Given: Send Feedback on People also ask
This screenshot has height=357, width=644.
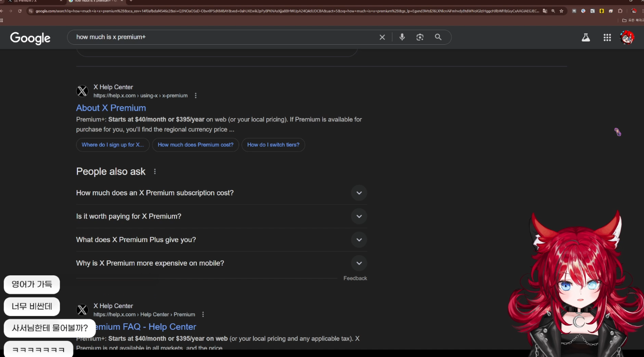Looking at the screenshot, I should (355, 278).
